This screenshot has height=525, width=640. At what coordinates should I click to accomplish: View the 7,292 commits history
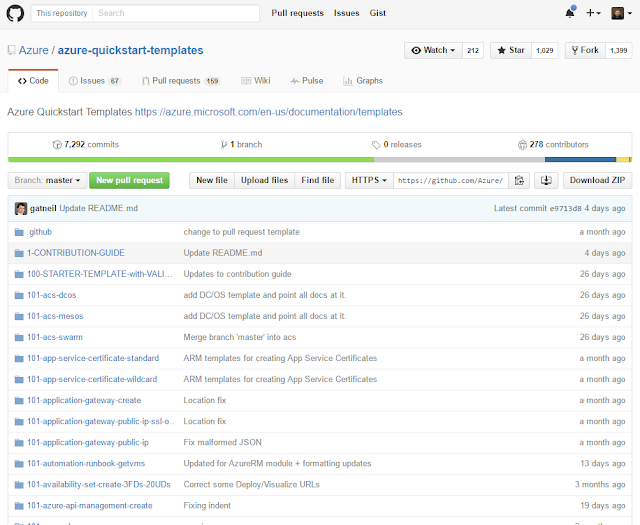pyautogui.click(x=86, y=145)
